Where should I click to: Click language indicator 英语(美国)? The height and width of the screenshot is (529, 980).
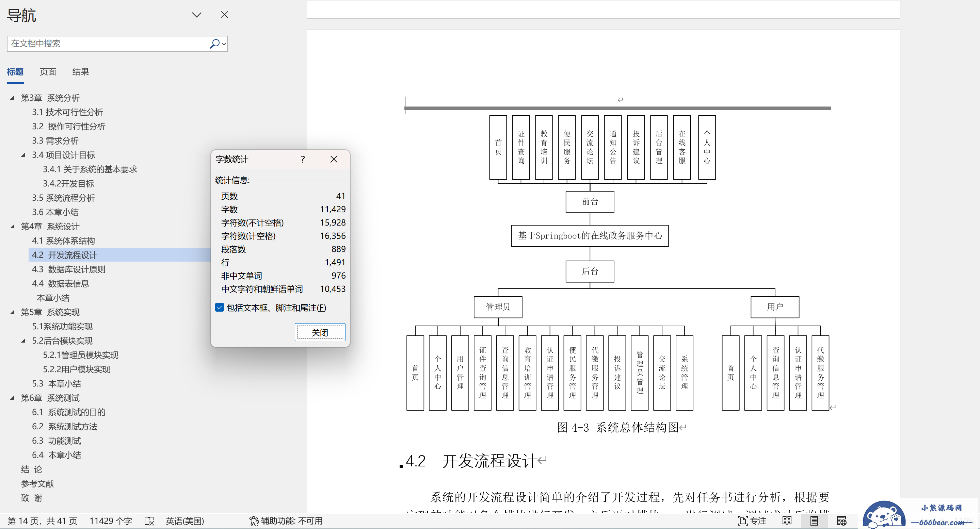(x=185, y=520)
